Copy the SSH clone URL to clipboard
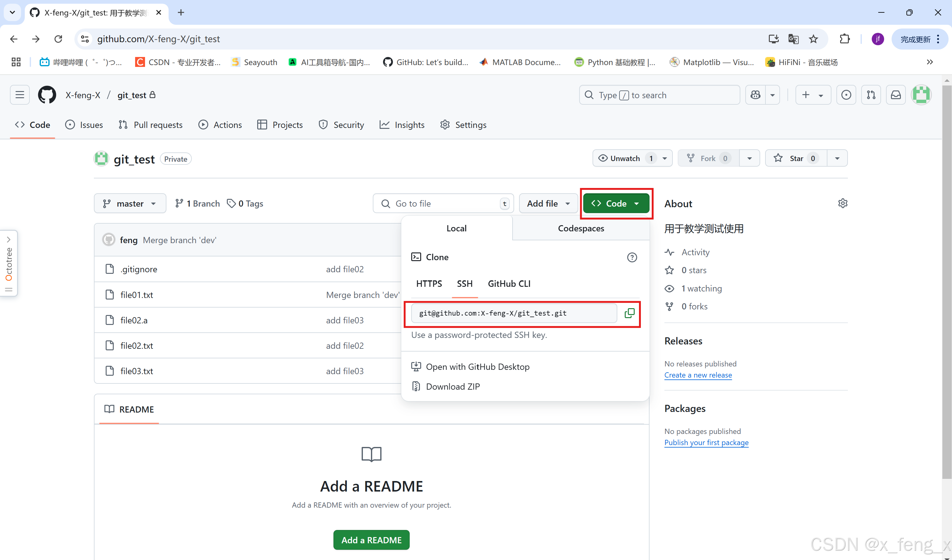 point(629,313)
